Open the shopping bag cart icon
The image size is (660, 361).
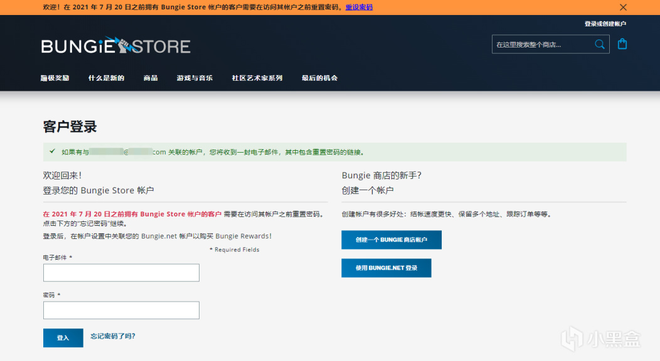click(x=622, y=44)
